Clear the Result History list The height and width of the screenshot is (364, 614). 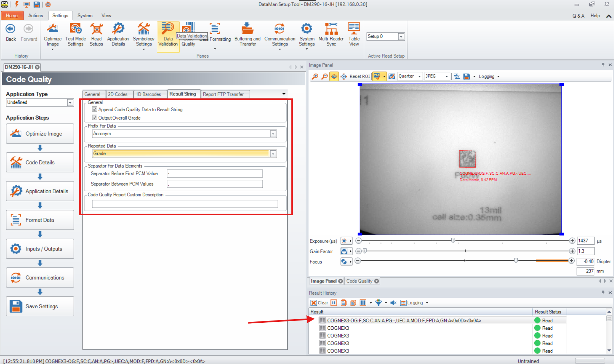(x=319, y=303)
